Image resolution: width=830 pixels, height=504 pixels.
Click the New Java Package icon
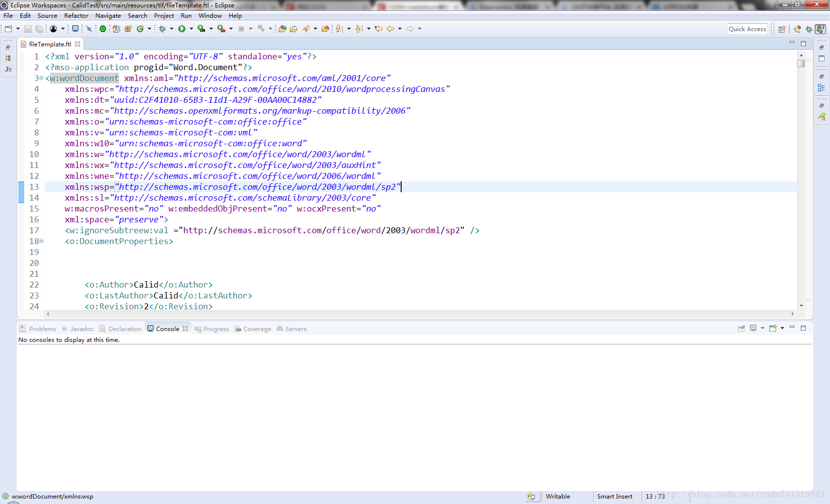coord(128,29)
